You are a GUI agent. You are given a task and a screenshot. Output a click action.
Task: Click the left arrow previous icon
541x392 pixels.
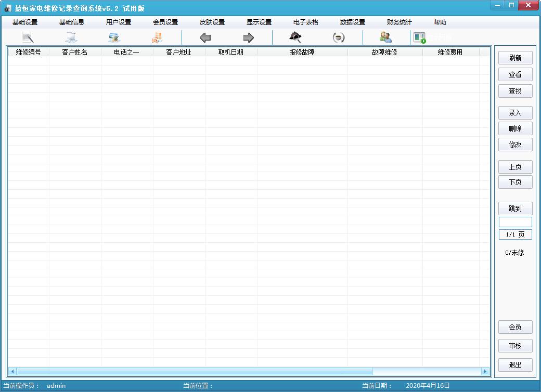205,37
